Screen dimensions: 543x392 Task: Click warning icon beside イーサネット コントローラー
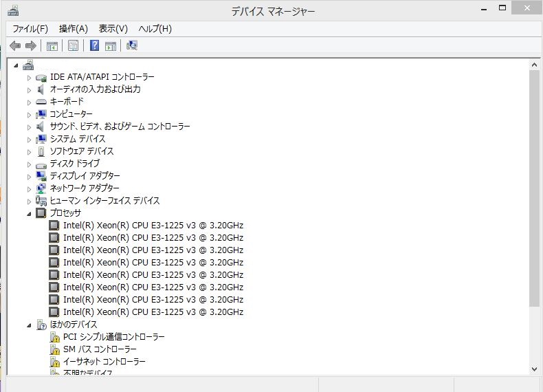pyautogui.click(x=55, y=362)
